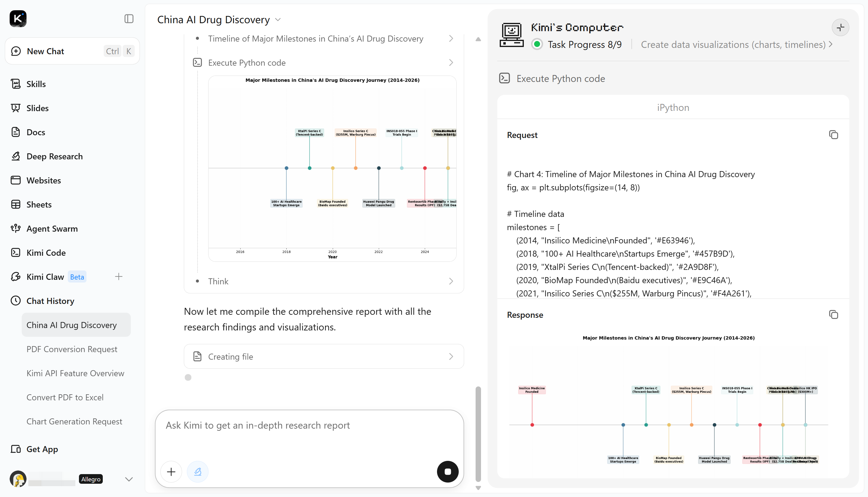Click the attach plus button in message box
Viewport: 868px width, 497px height.
[171, 472]
